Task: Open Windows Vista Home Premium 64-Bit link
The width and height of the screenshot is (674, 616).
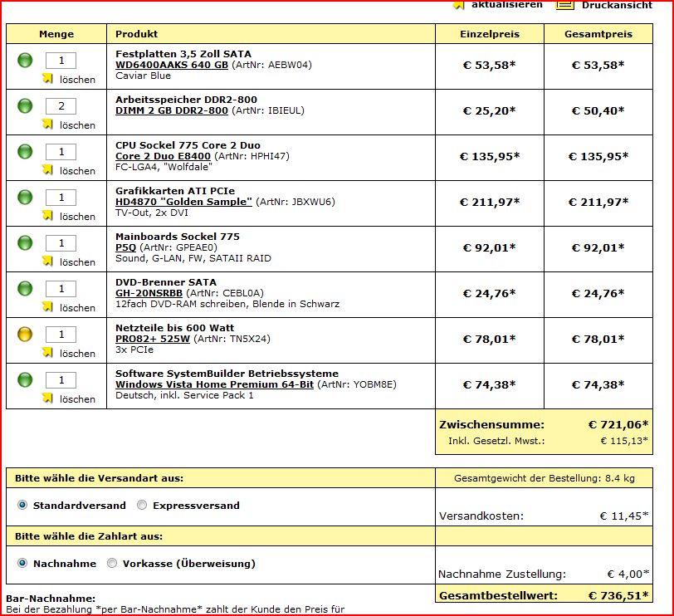Action: click(x=214, y=384)
